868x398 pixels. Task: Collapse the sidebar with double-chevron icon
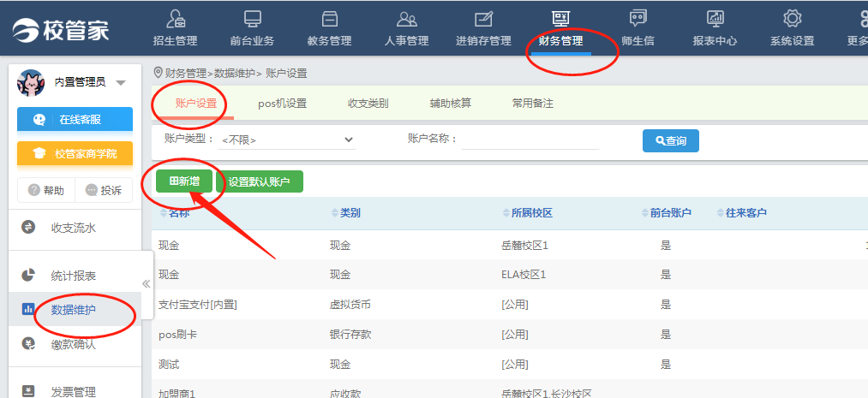[147, 283]
